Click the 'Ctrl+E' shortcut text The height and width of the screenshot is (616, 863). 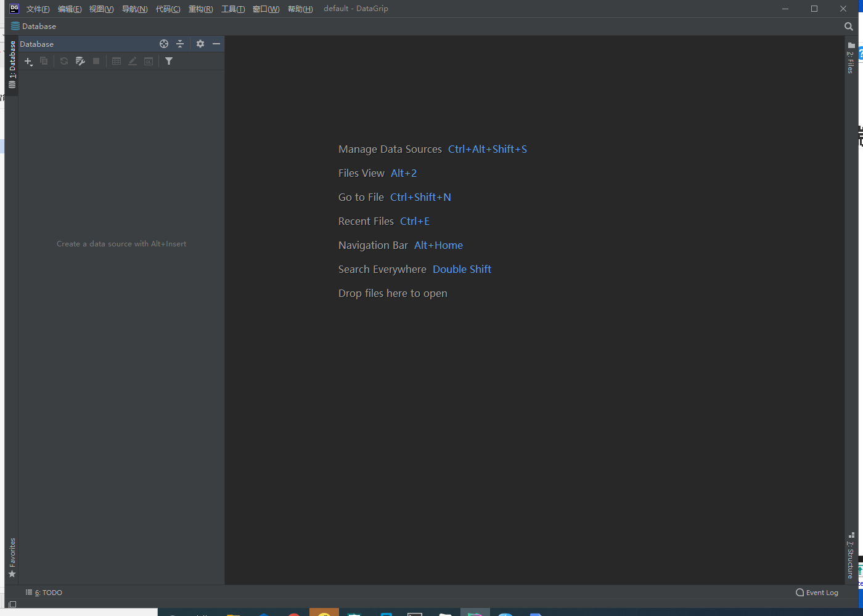415,221
